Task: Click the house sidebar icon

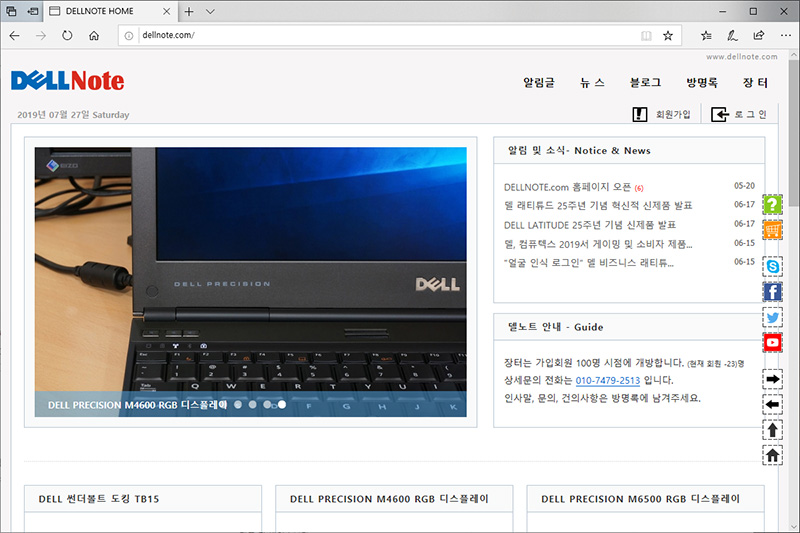Action: click(x=772, y=455)
